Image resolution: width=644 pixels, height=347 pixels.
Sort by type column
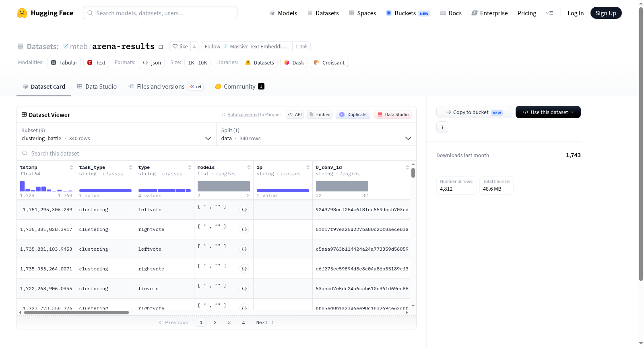point(190,167)
